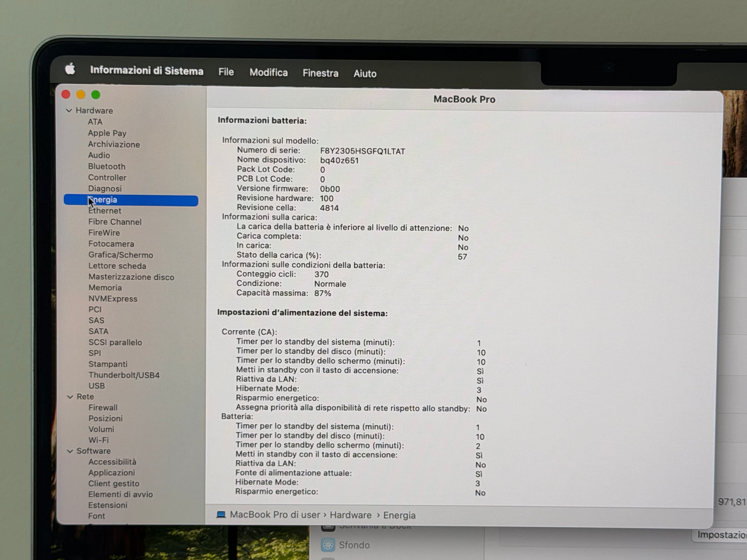This screenshot has width=747, height=560.
Task: Click 'MacBook Pro di user' in path bar
Action: [275, 515]
